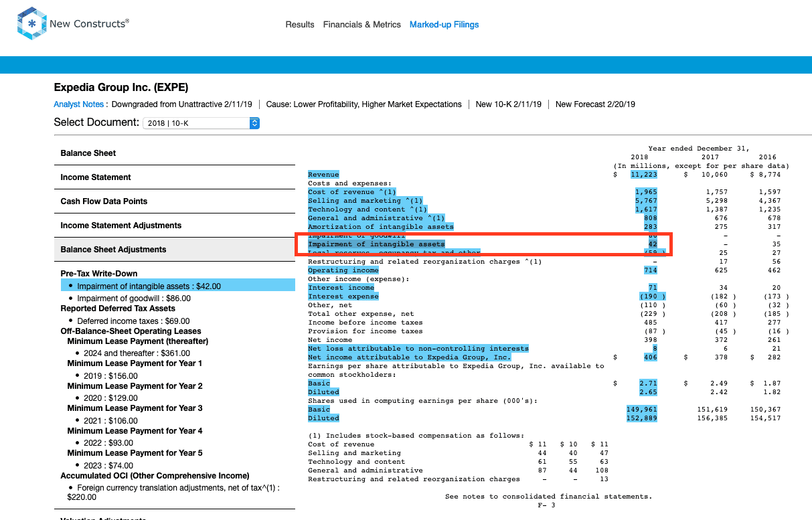Open Balance Sheet Adjustments section
This screenshot has width=812, height=520.
pos(175,250)
